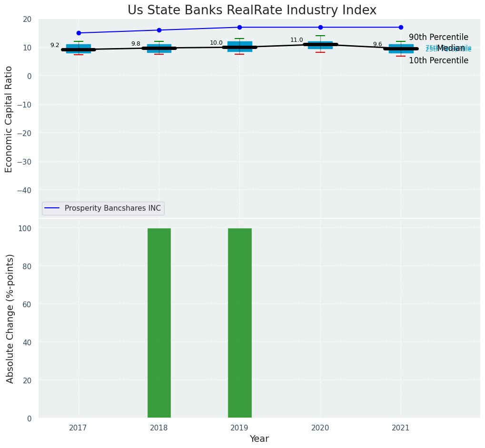
Task: Click the green bar for 2018
Action: tap(159, 323)
